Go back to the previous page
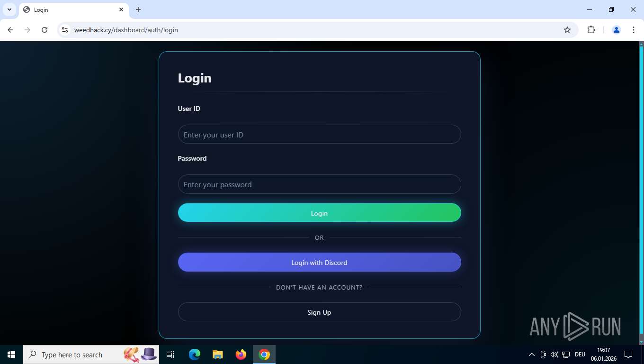 (10, 30)
